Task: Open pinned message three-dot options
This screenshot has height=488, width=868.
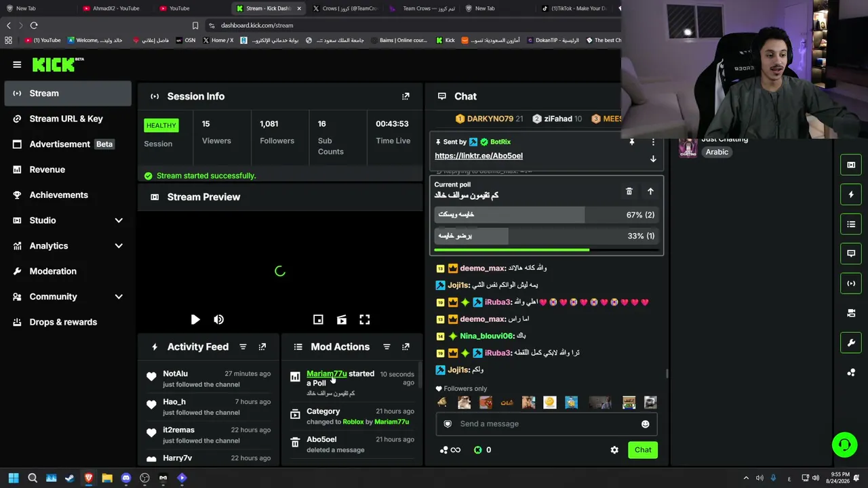Action: click(x=653, y=142)
